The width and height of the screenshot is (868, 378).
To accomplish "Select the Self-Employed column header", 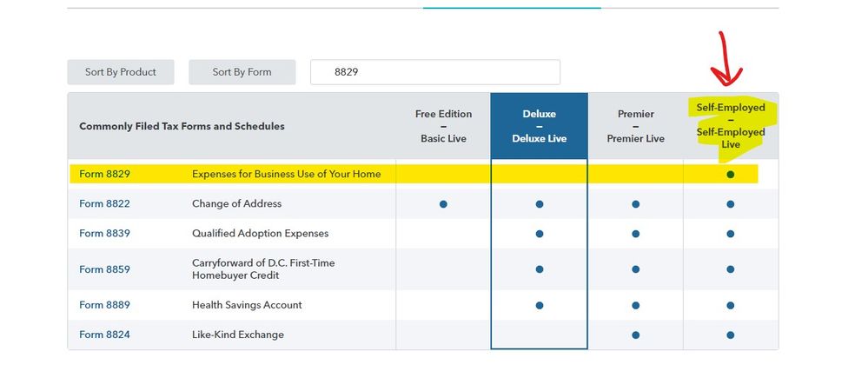I will [731, 126].
